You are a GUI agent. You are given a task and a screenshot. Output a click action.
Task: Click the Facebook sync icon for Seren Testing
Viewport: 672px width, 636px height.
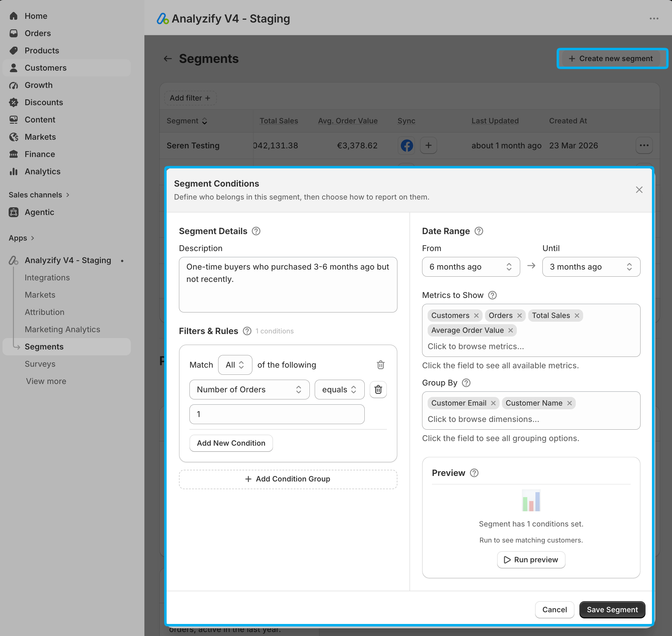pyautogui.click(x=407, y=146)
